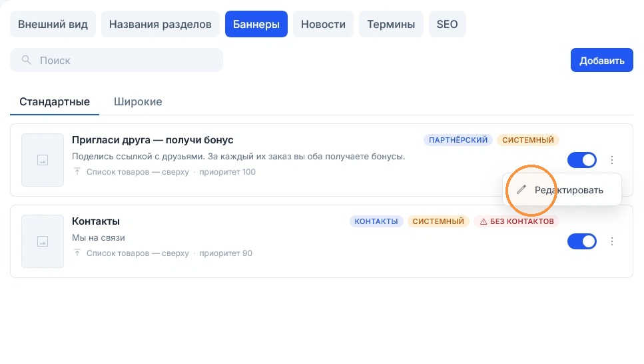Open the SEO section tab
This screenshot has height=364, width=644.
(448, 24)
